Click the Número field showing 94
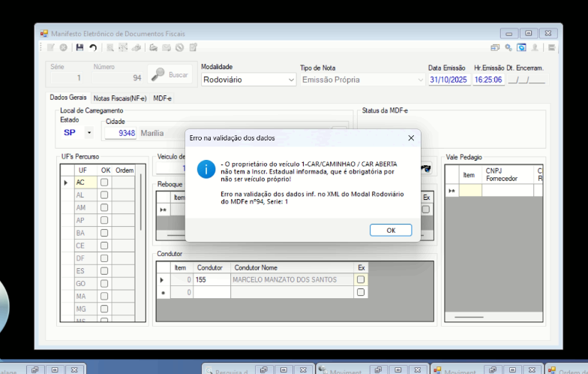This screenshot has height=374, width=588. pos(117,78)
